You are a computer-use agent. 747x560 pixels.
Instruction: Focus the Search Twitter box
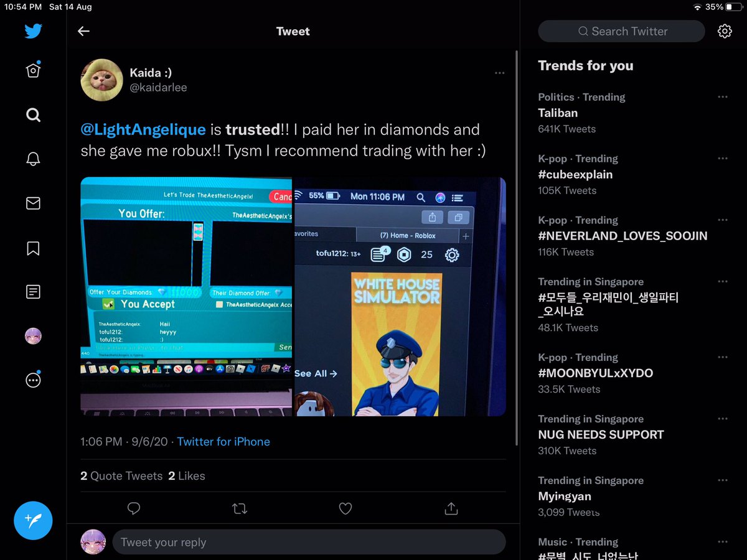coord(621,31)
